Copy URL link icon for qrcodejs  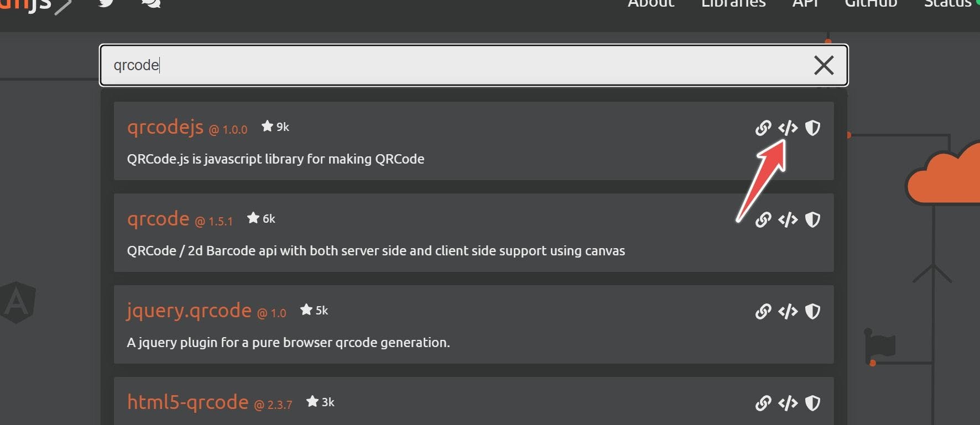click(763, 128)
